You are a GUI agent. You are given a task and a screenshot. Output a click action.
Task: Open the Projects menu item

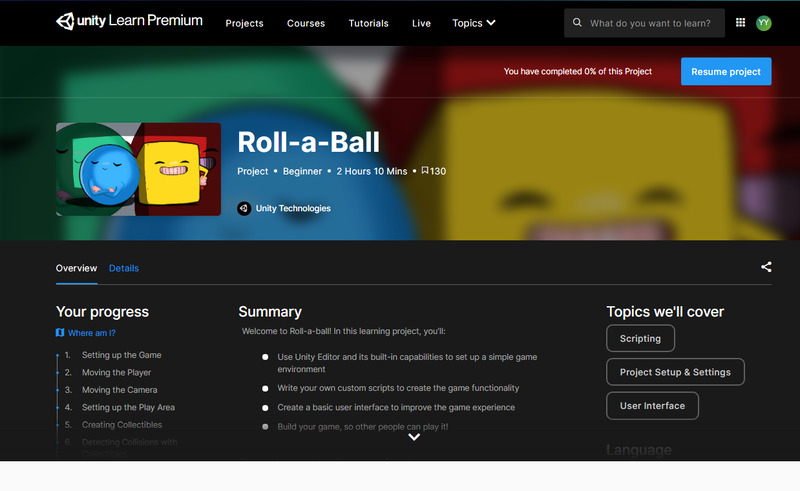tap(244, 23)
